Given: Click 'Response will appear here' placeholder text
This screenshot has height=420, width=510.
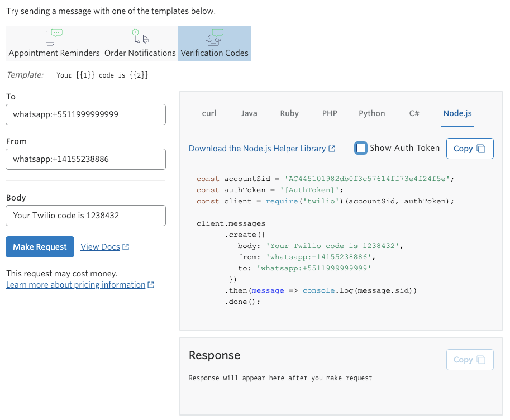Looking at the screenshot, I should (280, 378).
